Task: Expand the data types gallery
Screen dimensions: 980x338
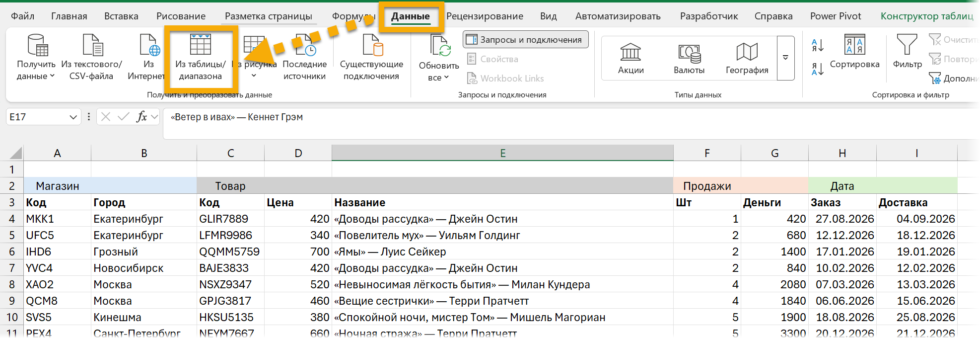Action: 785,58
